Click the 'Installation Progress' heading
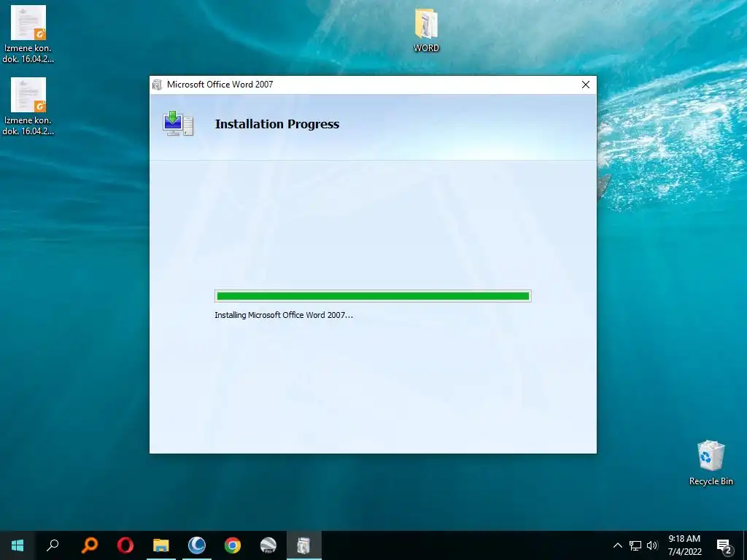Image resolution: width=747 pixels, height=560 pixels. (x=276, y=124)
